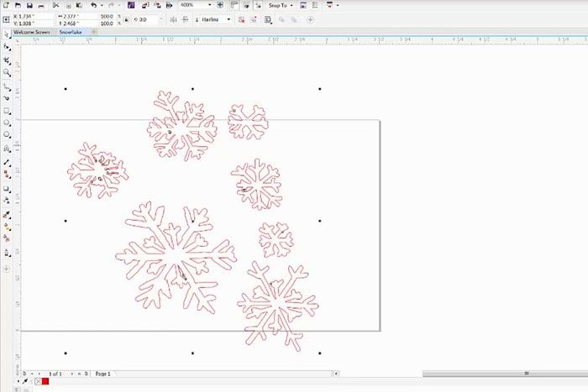Select the Zoom tool magnifier icon
The image size is (588, 392).
[7, 73]
